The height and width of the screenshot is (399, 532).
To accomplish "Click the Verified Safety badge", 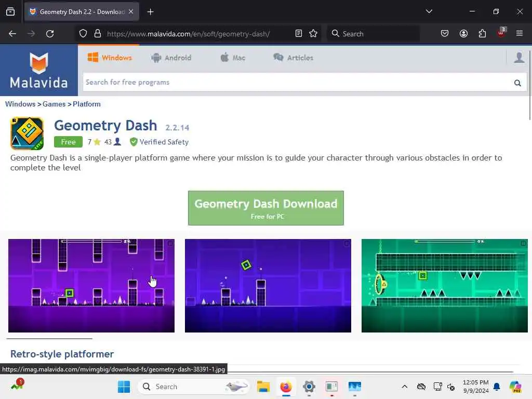I will click(x=159, y=142).
